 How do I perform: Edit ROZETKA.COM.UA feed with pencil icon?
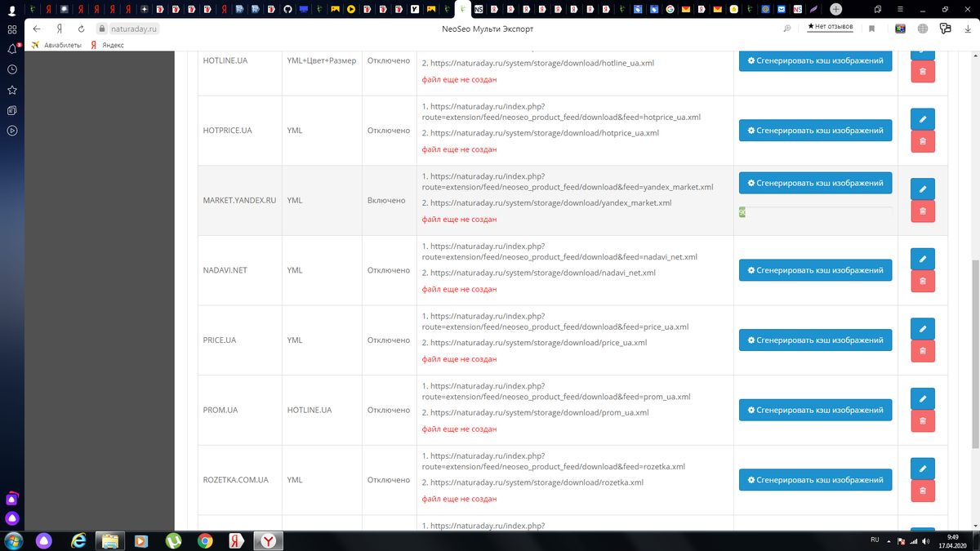922,469
